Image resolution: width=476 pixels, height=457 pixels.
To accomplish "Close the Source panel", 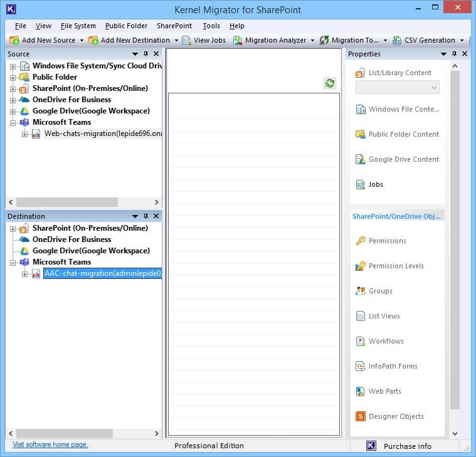I will (x=156, y=54).
